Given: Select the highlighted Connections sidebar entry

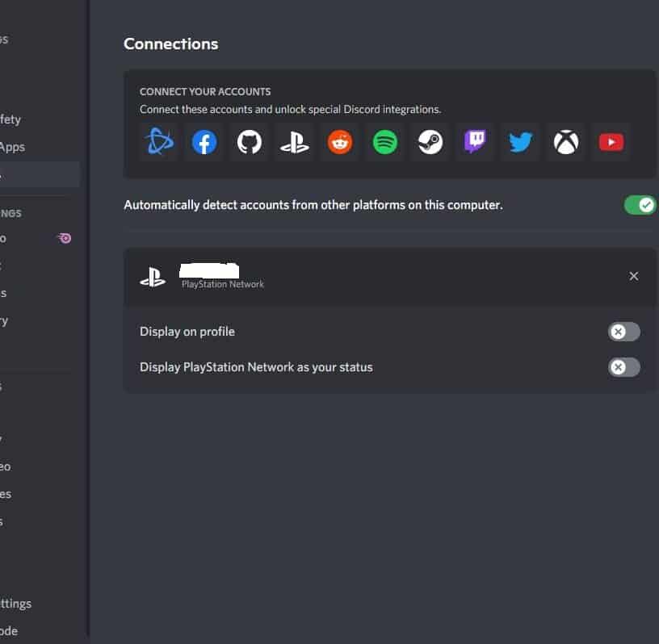Looking at the screenshot, I should (x=40, y=174).
